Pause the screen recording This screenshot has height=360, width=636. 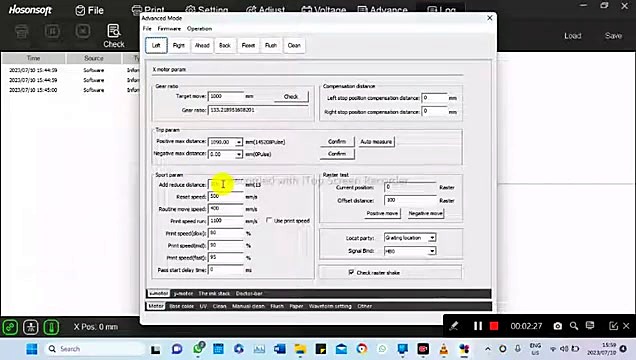tap(478, 326)
